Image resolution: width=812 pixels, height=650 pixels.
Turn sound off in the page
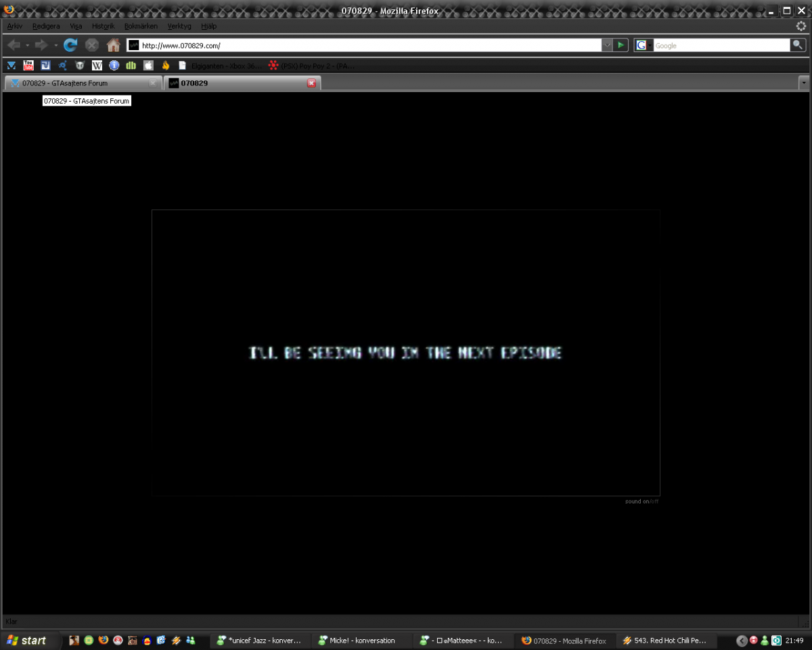point(654,502)
